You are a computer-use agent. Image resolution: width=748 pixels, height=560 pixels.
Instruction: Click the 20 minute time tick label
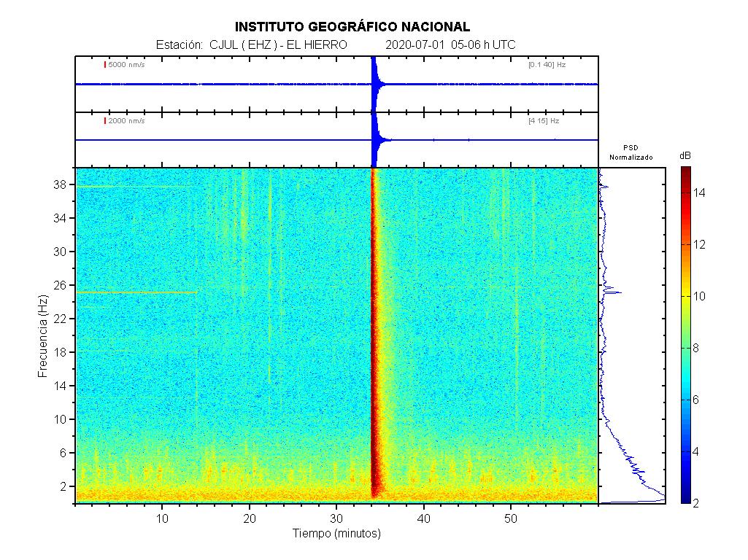click(x=250, y=518)
